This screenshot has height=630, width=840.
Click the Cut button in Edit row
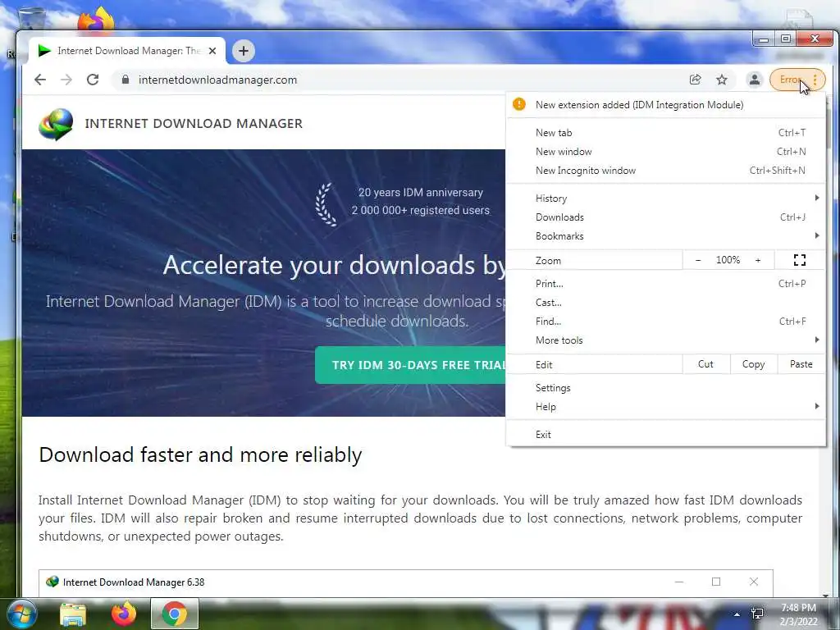[705, 364]
